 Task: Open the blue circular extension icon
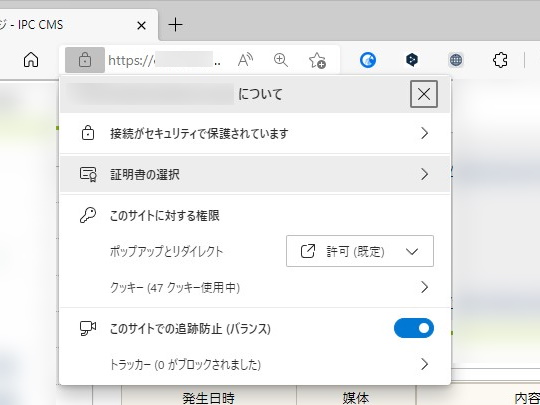(368, 60)
